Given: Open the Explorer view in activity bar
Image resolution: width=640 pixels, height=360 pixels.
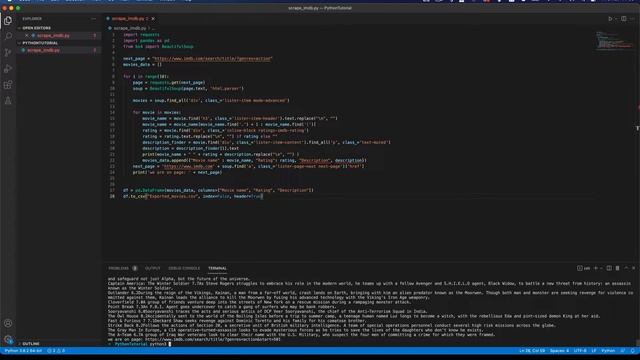Looking at the screenshot, I should coord(8,20).
